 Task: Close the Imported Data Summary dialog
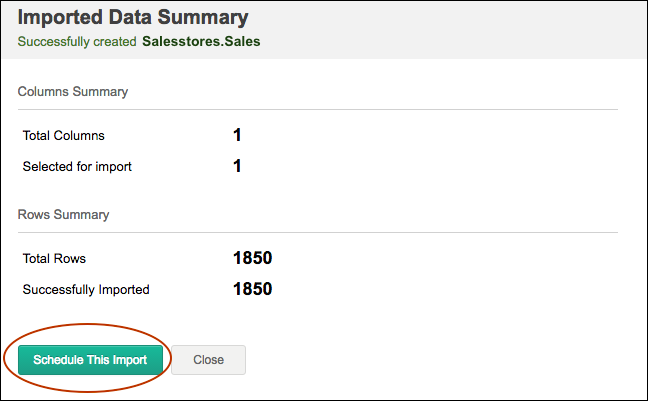[x=208, y=360]
